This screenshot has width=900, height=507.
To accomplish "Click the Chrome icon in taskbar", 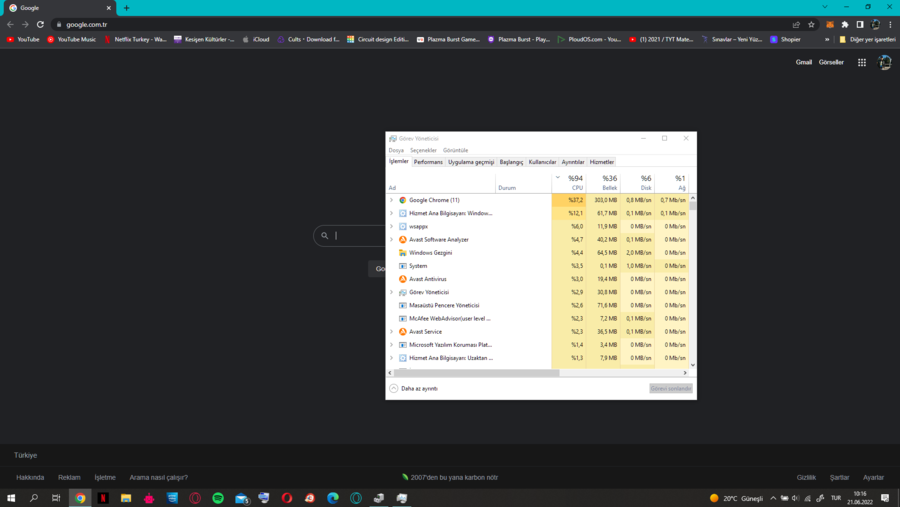I will [80, 498].
